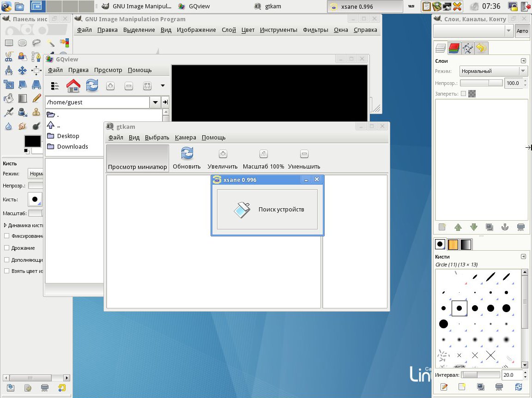This screenshot has height=398, width=532.
Task: Click the Home icon in GQview toolbar
Action: tap(73, 85)
